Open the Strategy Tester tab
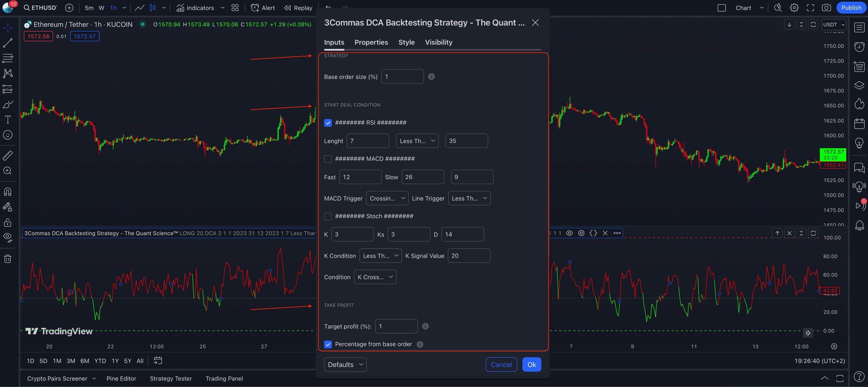 click(171, 378)
